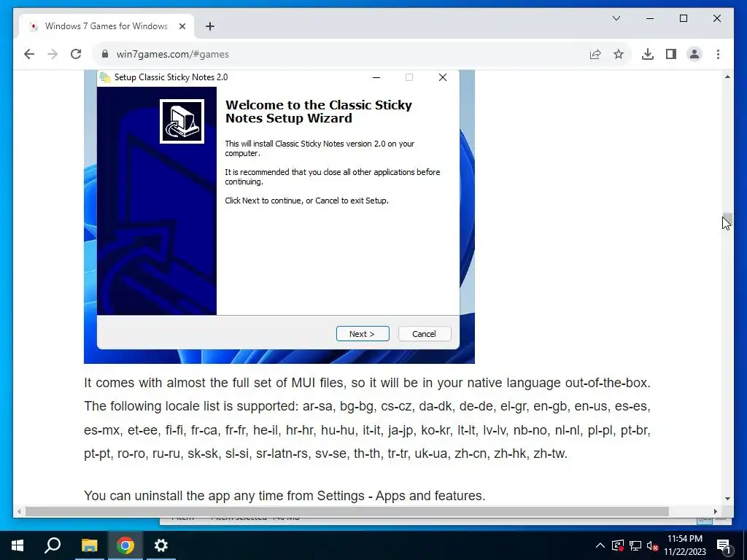Screen dimensions: 747x560
Task: Reload the win7games.com page
Action: pos(76,54)
